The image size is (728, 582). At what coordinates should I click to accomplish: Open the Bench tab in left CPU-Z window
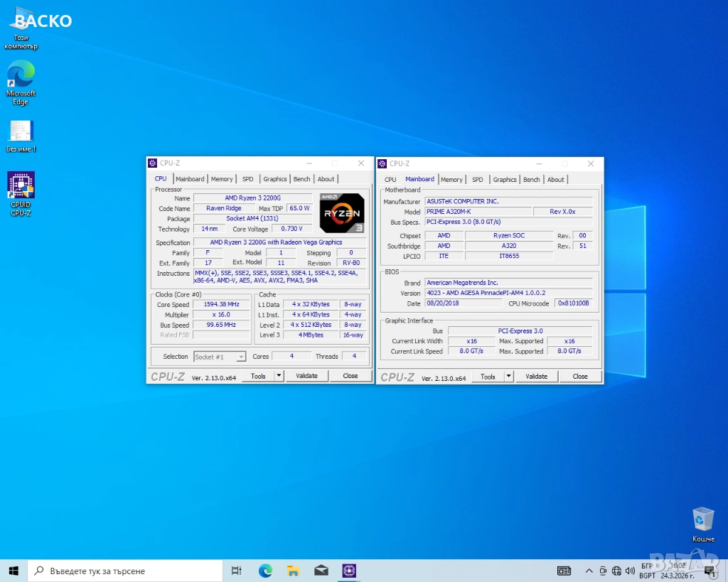point(301,179)
